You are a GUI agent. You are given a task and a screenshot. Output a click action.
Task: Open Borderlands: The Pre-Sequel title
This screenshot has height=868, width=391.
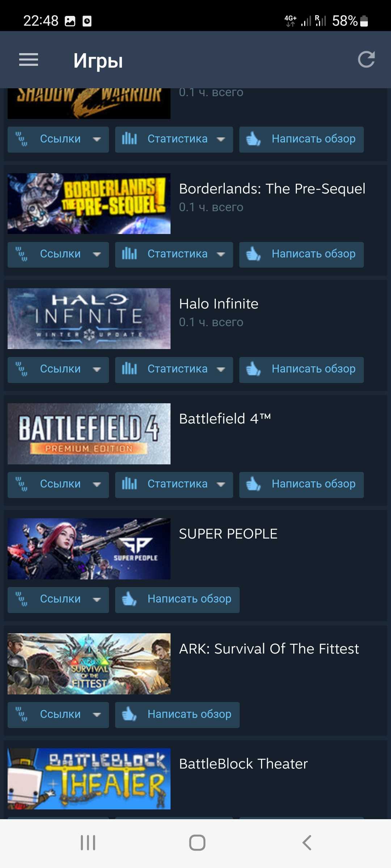[272, 189]
